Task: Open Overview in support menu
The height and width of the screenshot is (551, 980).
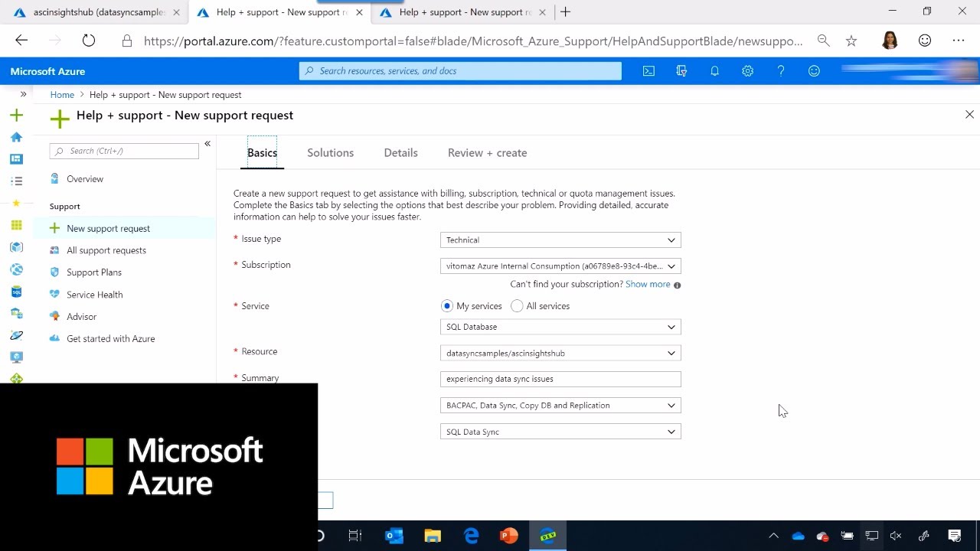Action: (84, 179)
